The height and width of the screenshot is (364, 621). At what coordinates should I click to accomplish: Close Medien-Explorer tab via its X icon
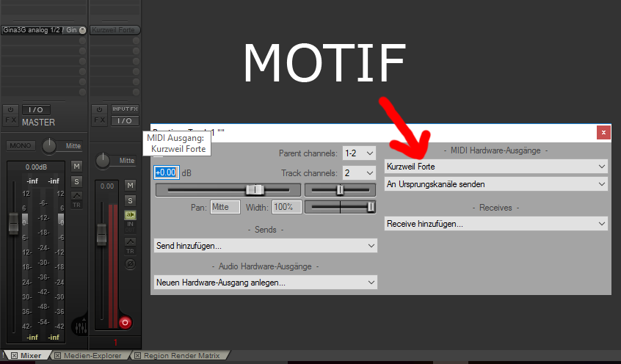pyautogui.click(x=57, y=356)
